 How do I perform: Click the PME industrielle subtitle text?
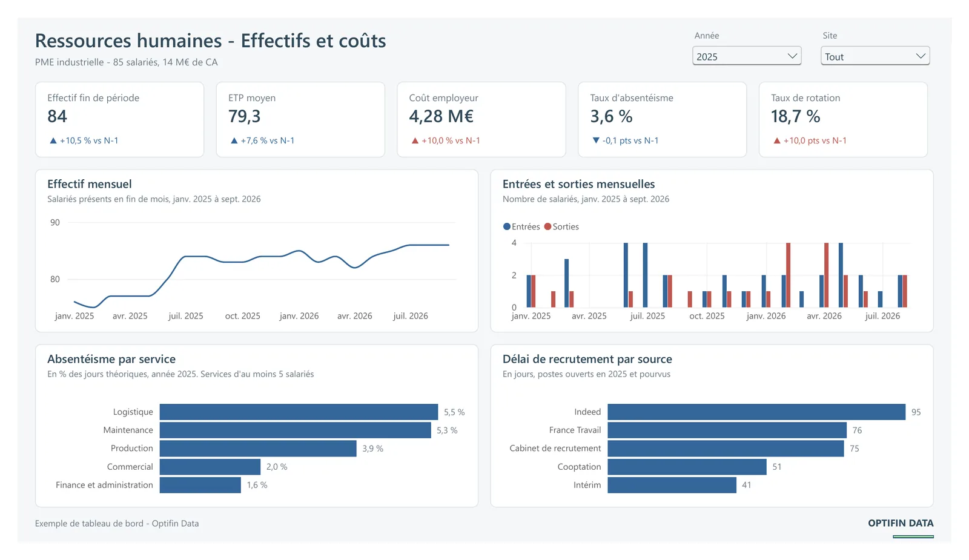coord(127,62)
